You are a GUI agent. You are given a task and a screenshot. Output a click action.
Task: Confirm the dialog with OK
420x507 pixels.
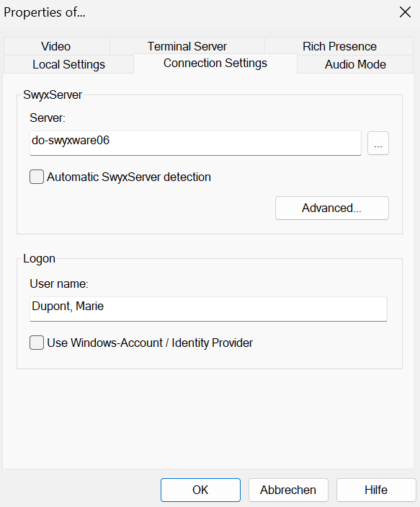point(200,490)
